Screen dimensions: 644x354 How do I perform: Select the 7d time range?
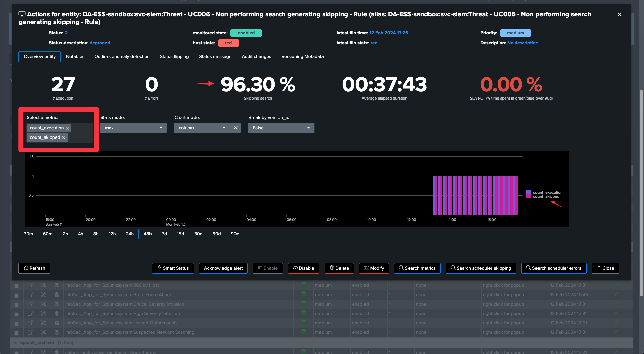[164, 234]
